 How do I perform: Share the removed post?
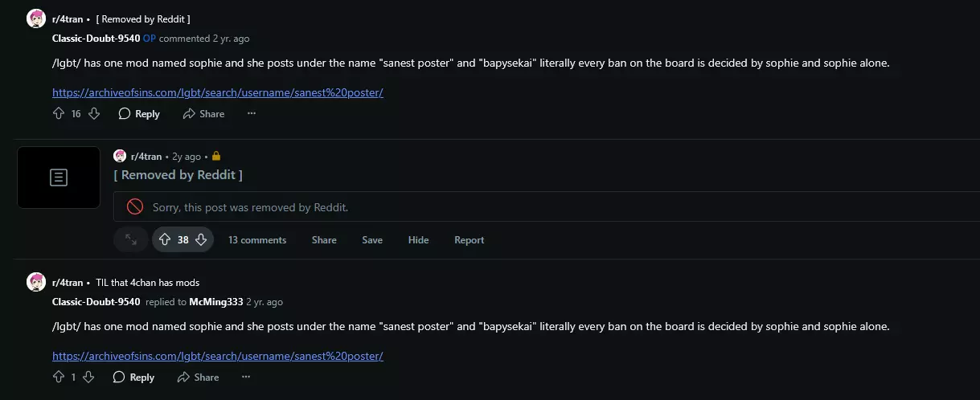tap(324, 240)
